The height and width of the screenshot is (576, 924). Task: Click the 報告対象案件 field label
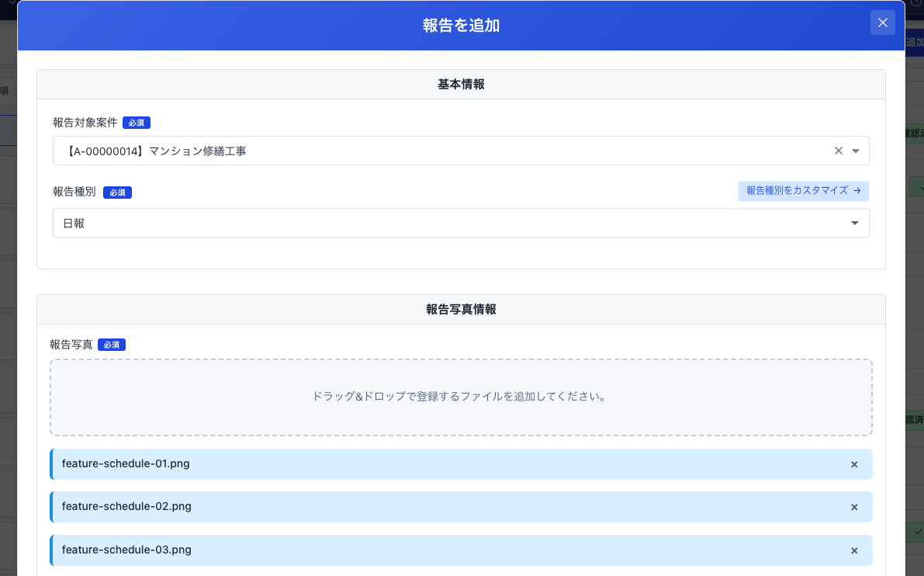coord(85,123)
